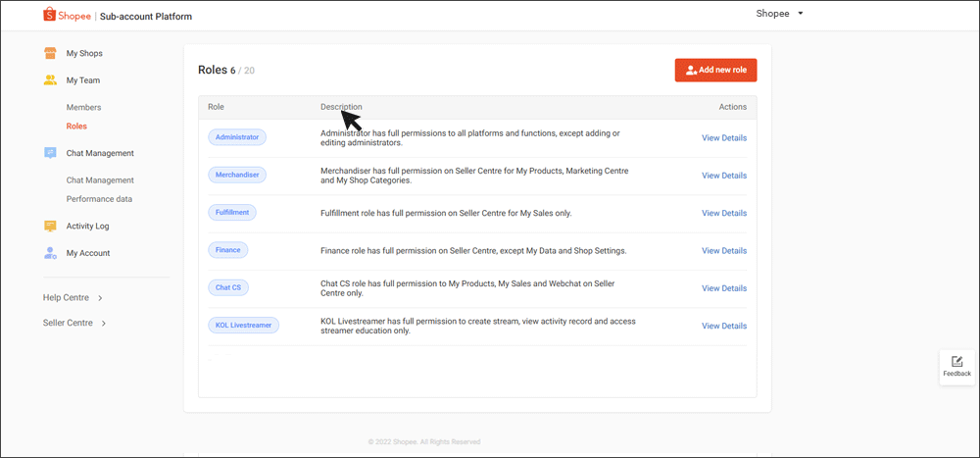Viewport: 980px width, 458px height.
Task: Click the Role column header
Action: 217,107
